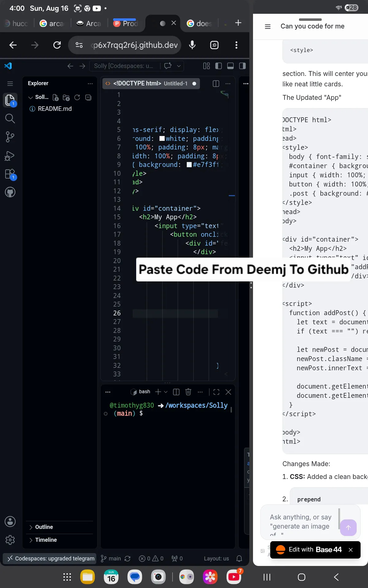This screenshot has height=588, width=368.
Task: Expand the Timeline section
Action: [59, 540]
